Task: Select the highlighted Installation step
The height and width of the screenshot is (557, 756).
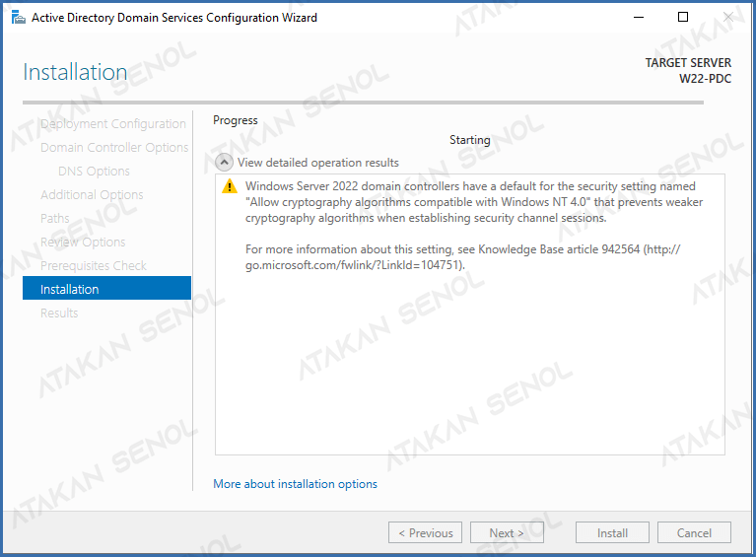Action: pos(106,288)
